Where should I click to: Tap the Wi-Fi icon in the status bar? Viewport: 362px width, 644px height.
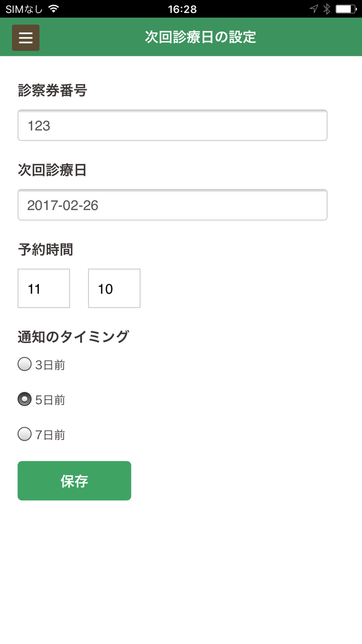tap(53, 8)
